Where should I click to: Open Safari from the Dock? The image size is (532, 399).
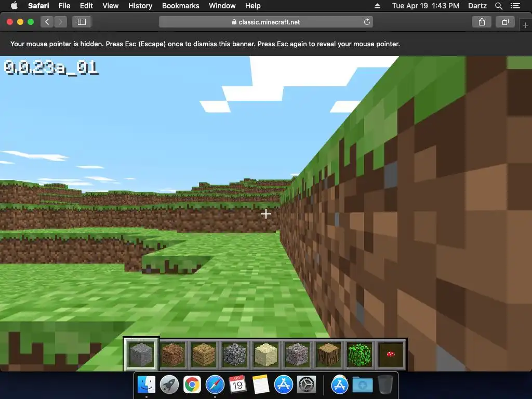point(215,385)
